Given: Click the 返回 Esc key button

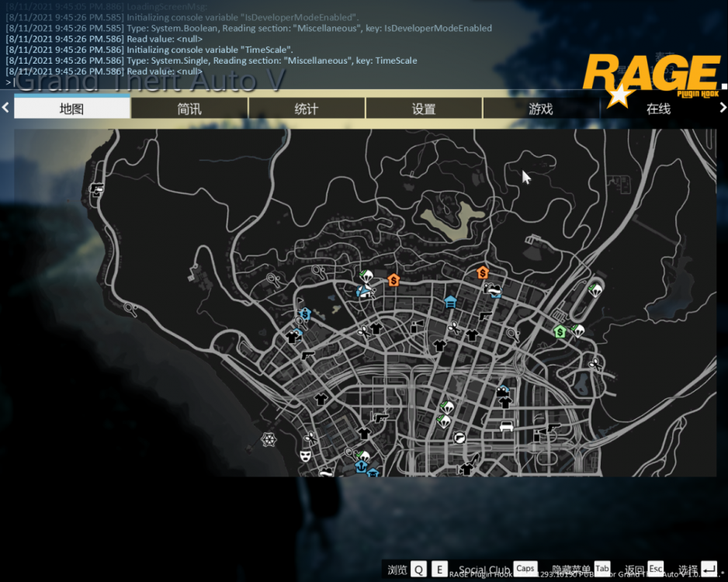Looking at the screenshot, I should tap(656, 569).
